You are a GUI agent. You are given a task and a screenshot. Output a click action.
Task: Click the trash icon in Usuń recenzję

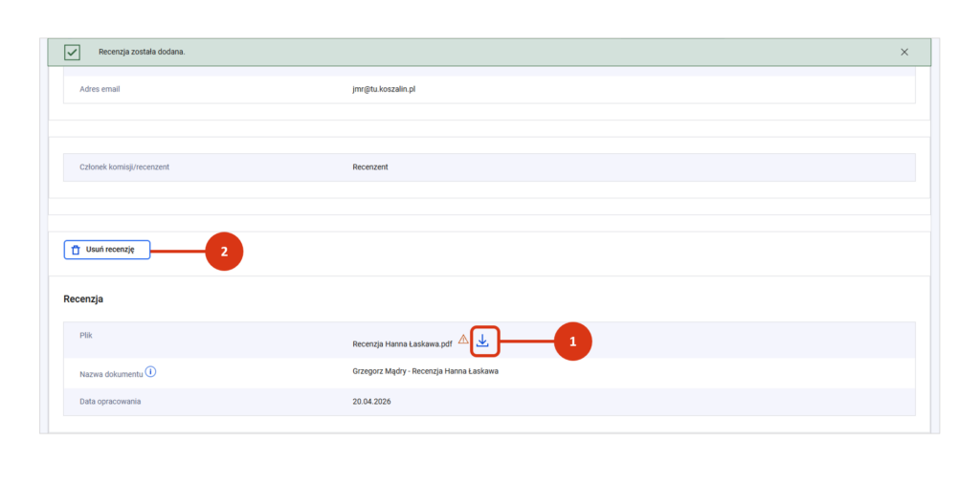click(x=76, y=250)
